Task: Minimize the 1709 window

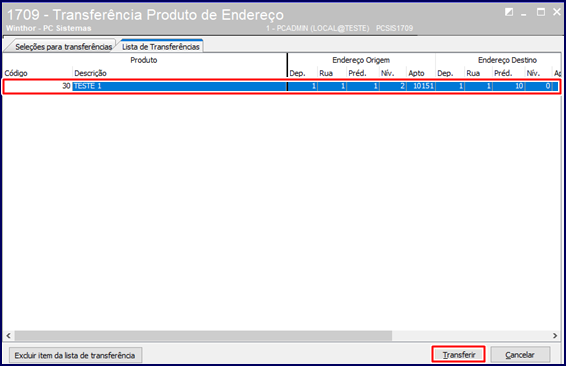Action: point(524,13)
